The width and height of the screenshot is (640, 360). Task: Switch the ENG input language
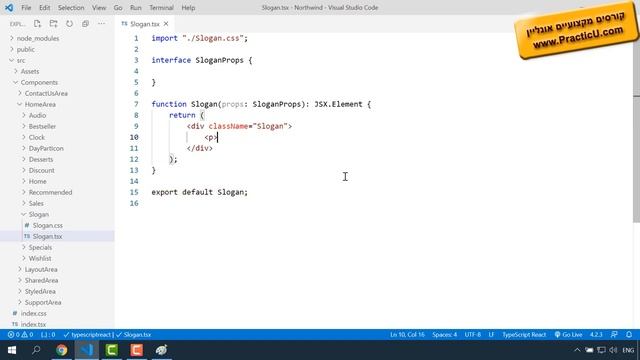(x=629, y=350)
